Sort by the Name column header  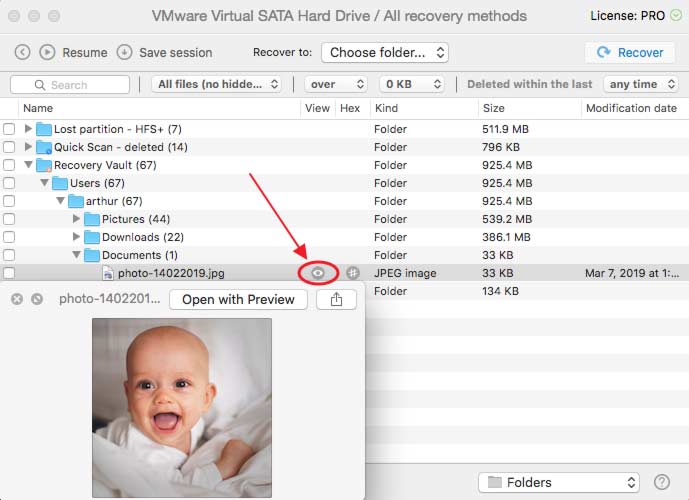click(x=159, y=109)
